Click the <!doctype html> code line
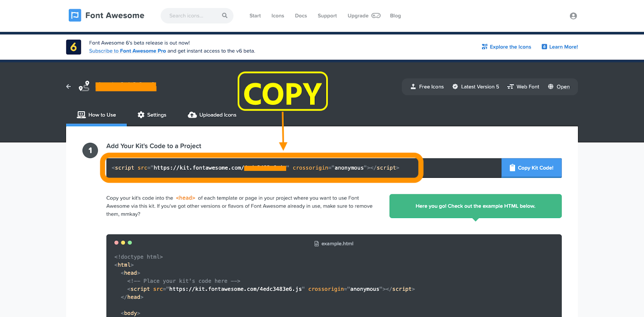Screen dimensions: 644x317 [138, 257]
